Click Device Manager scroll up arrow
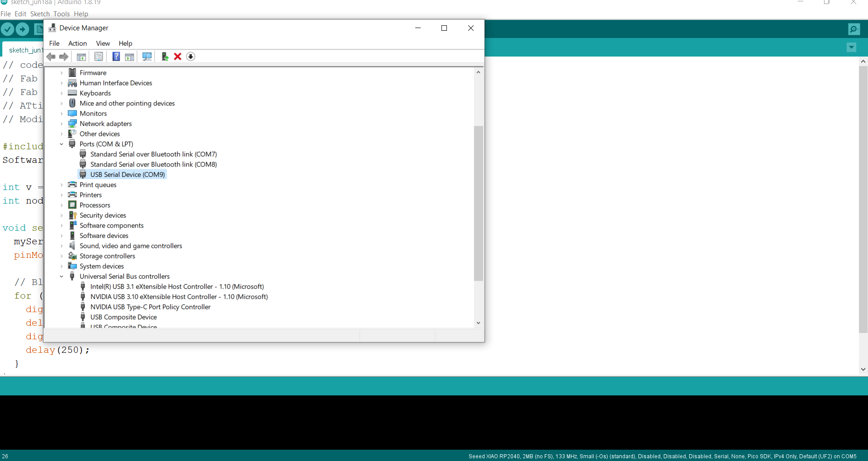The height and width of the screenshot is (461, 868). [478, 72]
